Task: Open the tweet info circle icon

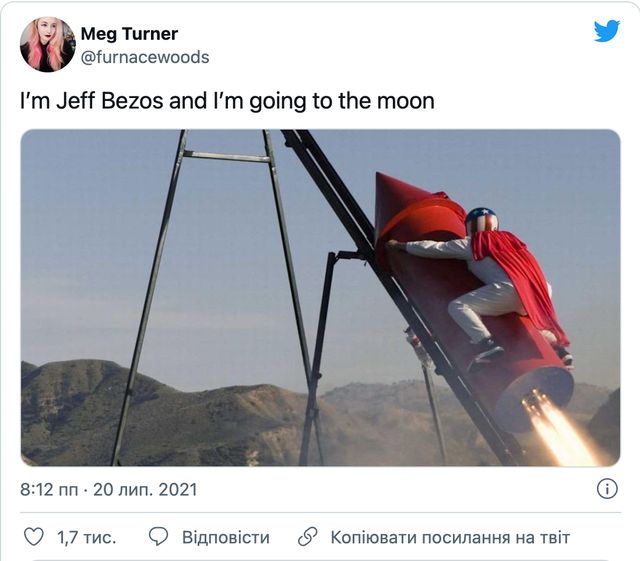Action: (x=607, y=489)
